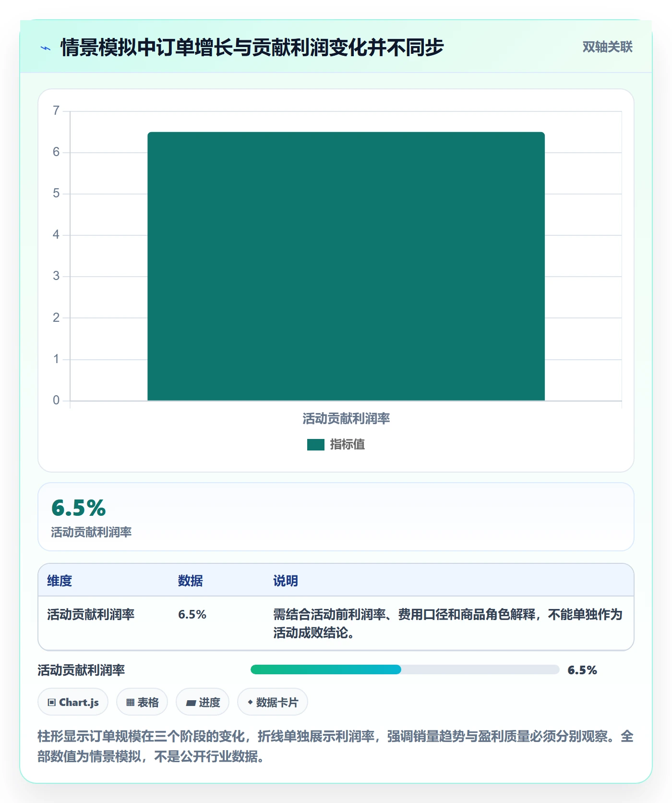672x803 pixels.
Task: Click the 活动贡献利润率 label left of progress bar
Action: pyautogui.click(x=81, y=670)
